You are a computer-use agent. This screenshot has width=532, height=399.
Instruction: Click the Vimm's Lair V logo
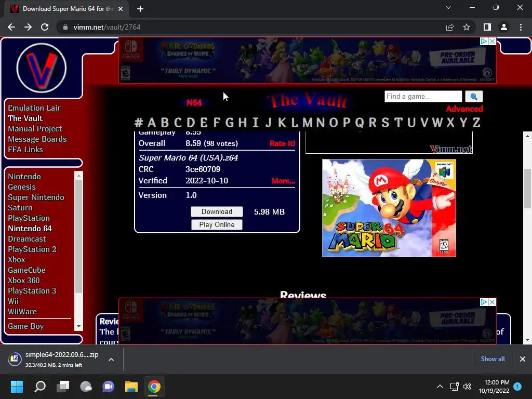(42, 68)
